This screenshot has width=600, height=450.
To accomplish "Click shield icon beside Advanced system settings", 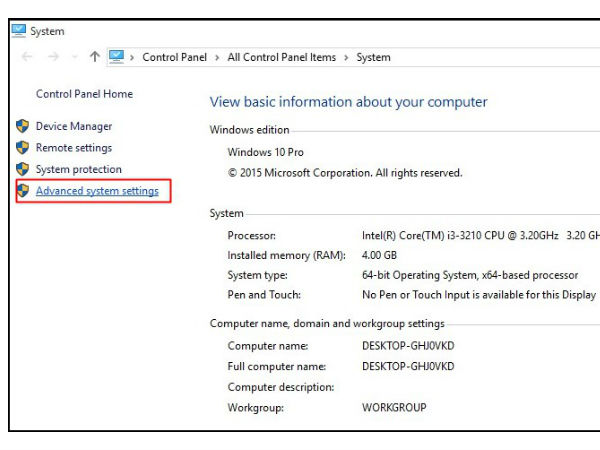I will [x=23, y=190].
